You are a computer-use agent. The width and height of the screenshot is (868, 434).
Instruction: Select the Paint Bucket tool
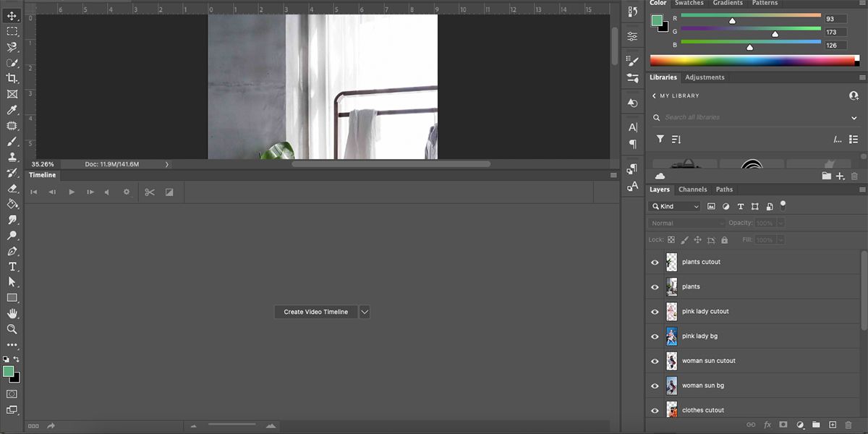coord(12,204)
